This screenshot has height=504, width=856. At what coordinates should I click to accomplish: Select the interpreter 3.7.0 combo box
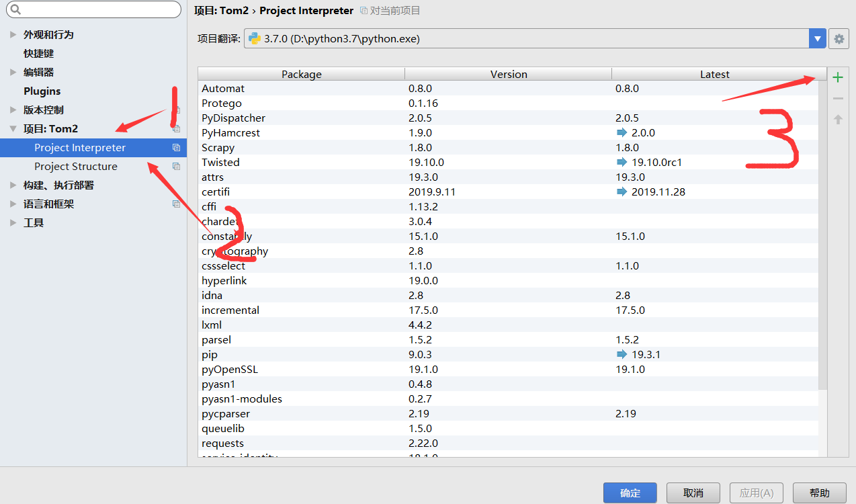point(535,39)
